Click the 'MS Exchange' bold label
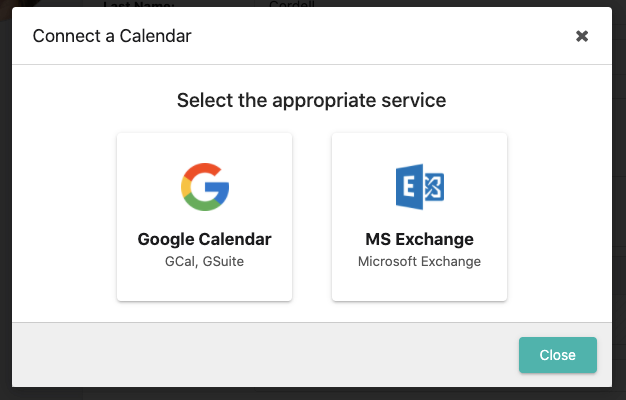Screen dimensions: 626x400 [419, 239]
